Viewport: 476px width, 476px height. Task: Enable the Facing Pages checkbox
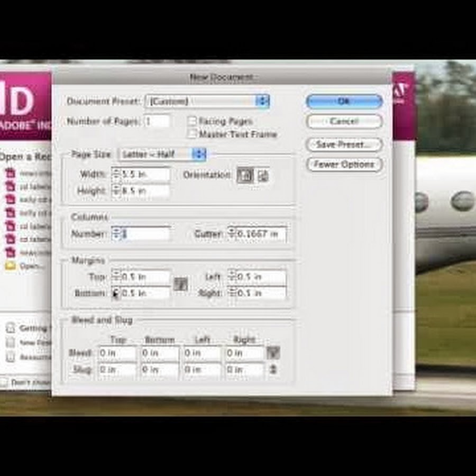193,121
